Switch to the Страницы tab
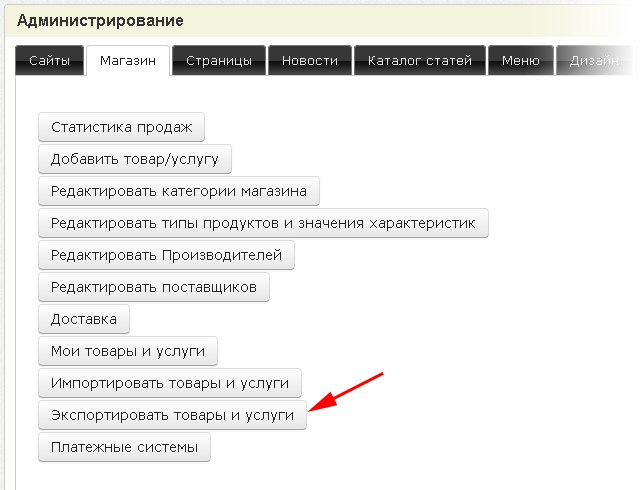644x490 pixels. click(219, 61)
